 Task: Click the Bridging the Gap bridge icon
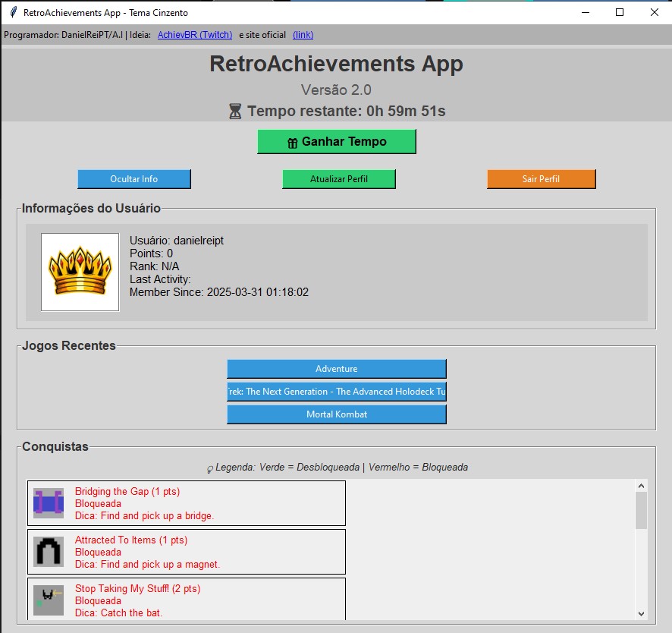[x=49, y=503]
